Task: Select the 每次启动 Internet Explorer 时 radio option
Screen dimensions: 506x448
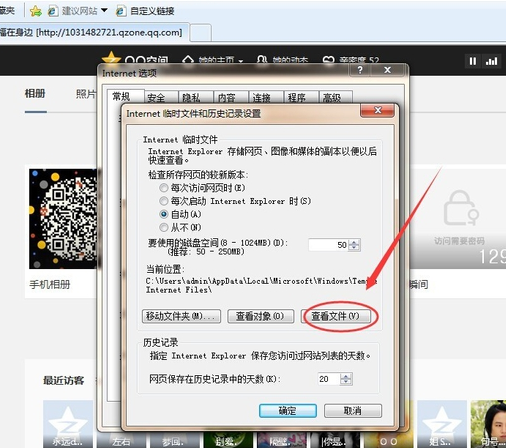Action: tap(163, 201)
